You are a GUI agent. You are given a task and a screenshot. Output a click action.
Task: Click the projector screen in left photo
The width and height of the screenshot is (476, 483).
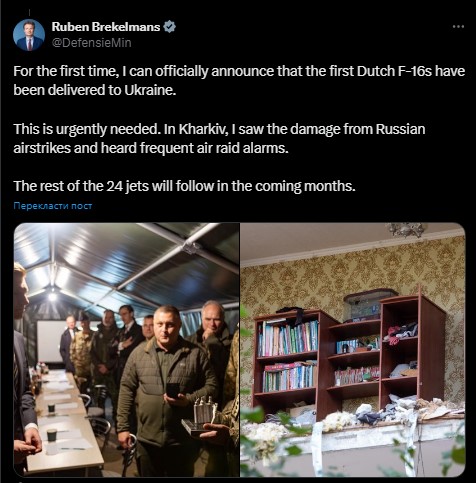click(49, 342)
